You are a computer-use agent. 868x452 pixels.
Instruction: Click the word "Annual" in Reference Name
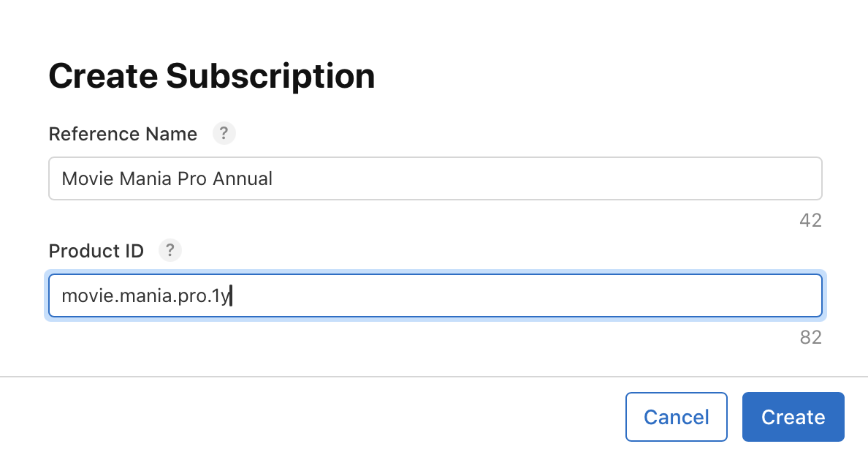click(242, 178)
